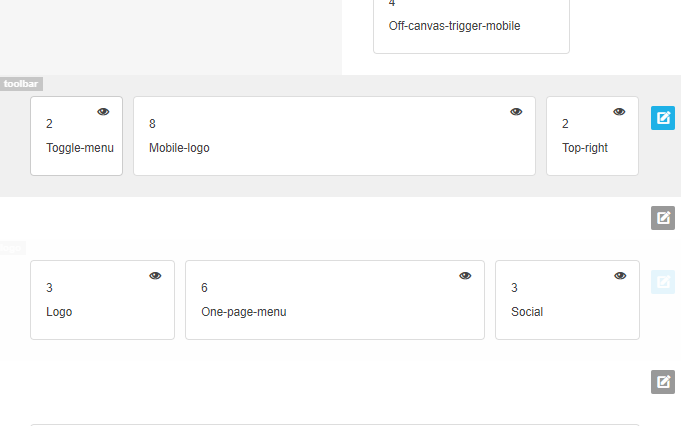
Task: Click the eye icon on Social block
Action: 620,276
